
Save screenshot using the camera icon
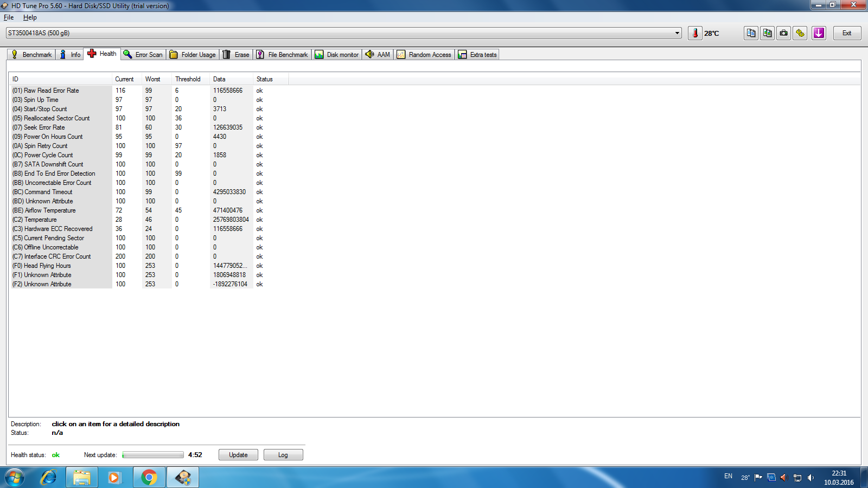click(783, 33)
